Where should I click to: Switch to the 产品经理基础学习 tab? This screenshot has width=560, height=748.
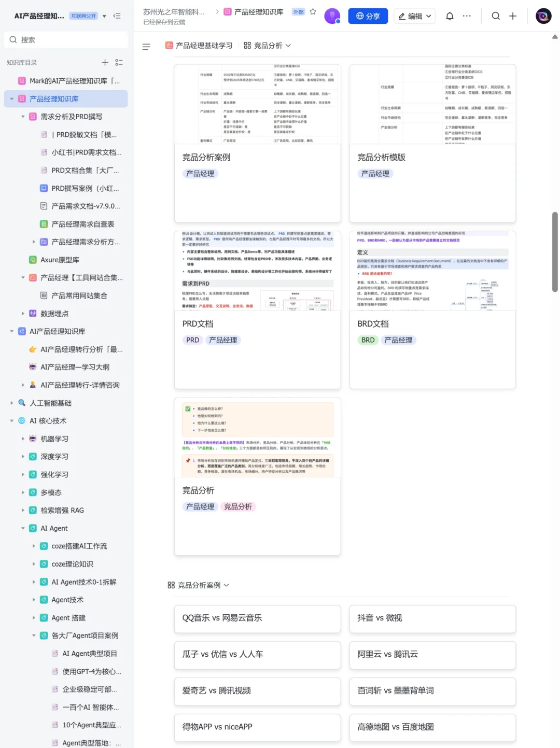tap(199, 46)
